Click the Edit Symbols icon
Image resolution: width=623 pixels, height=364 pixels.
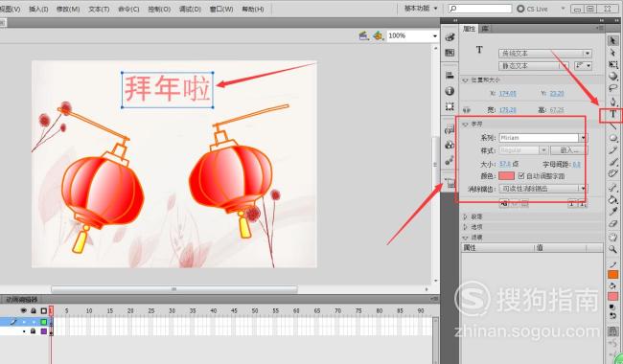pos(378,36)
